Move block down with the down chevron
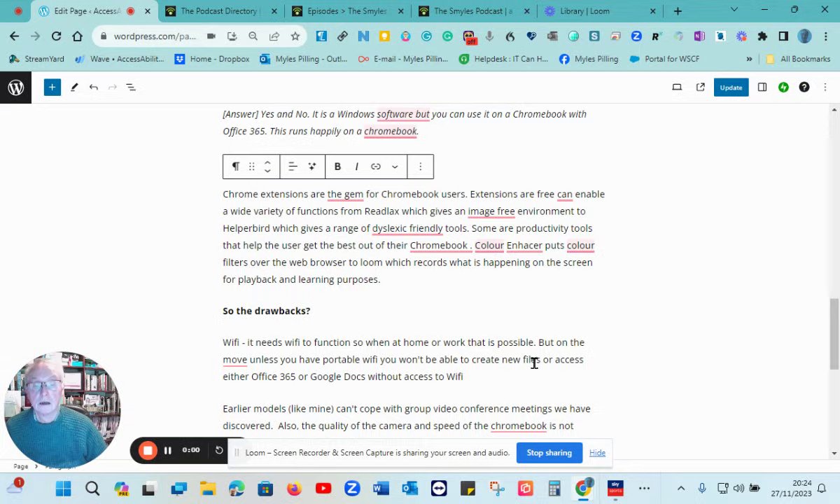This screenshot has height=504, width=840. click(x=267, y=171)
